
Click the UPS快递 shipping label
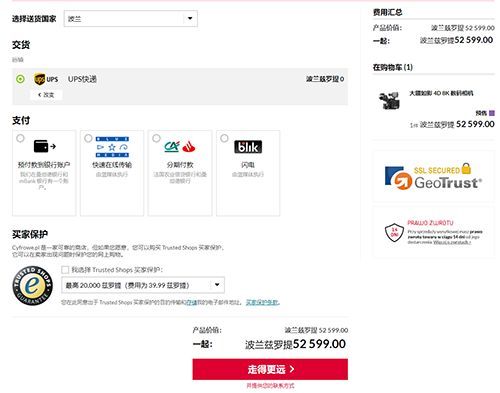(82, 79)
